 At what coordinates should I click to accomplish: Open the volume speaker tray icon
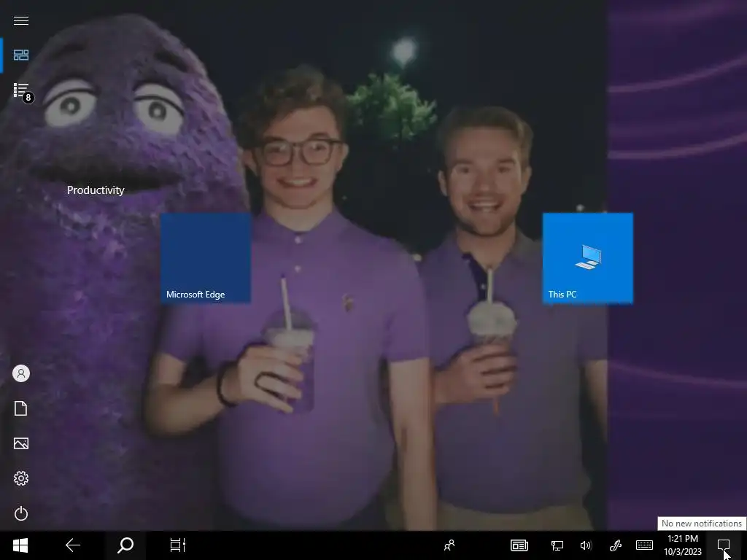pos(586,545)
